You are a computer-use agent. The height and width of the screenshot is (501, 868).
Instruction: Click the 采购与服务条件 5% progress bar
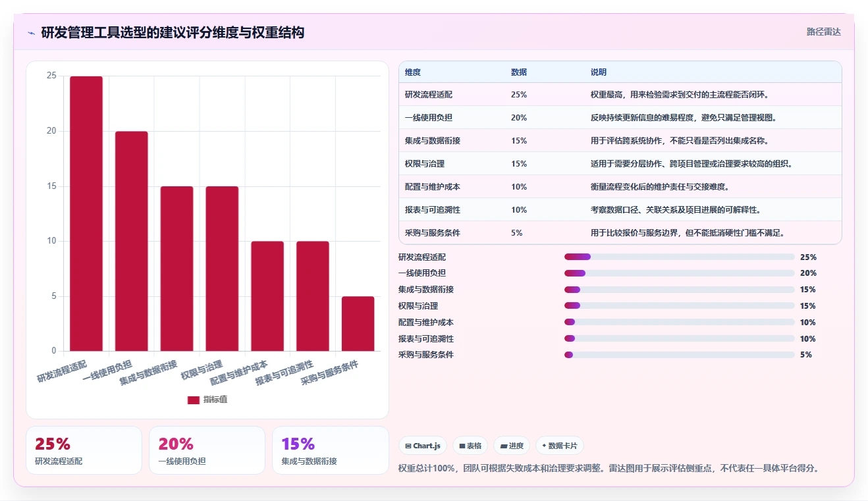pos(680,355)
